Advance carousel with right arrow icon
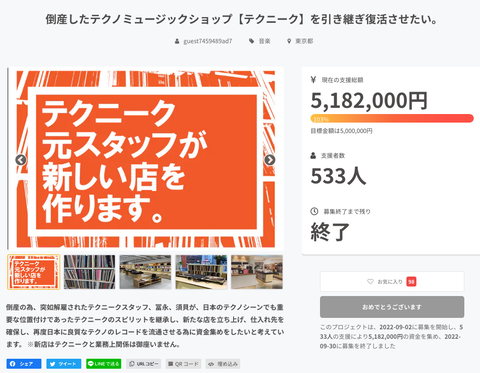Screen dimensions: 480x373 pyautogui.click(x=270, y=160)
